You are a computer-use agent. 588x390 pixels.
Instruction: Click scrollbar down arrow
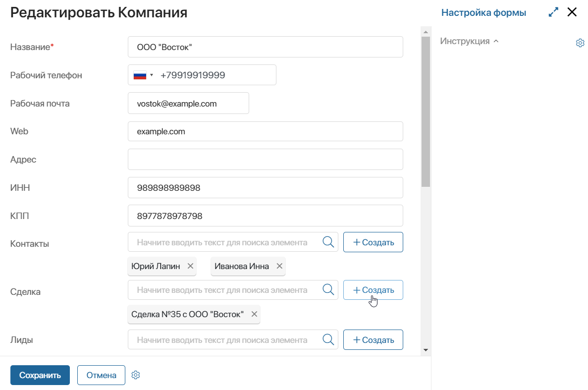pos(426,350)
